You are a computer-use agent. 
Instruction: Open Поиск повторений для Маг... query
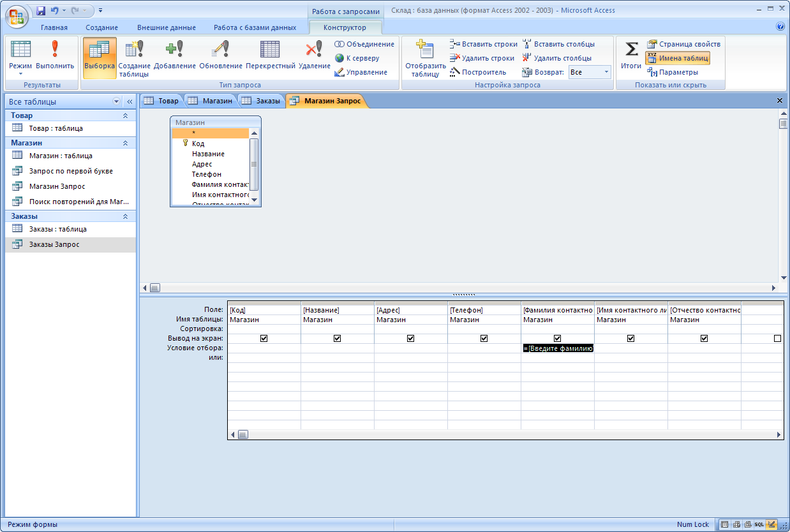70,202
